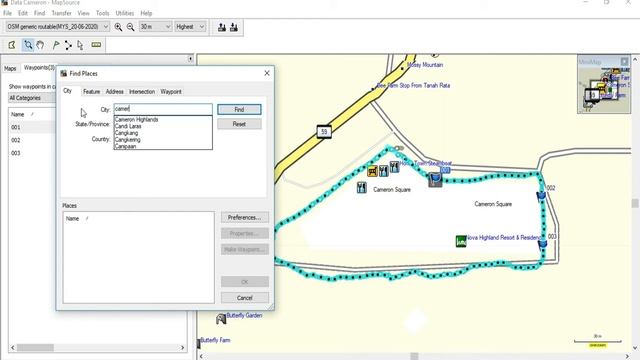Select the Waypoints(3) side tab
Image resolution: width=640 pixels, height=360 pixels.
(x=39, y=68)
